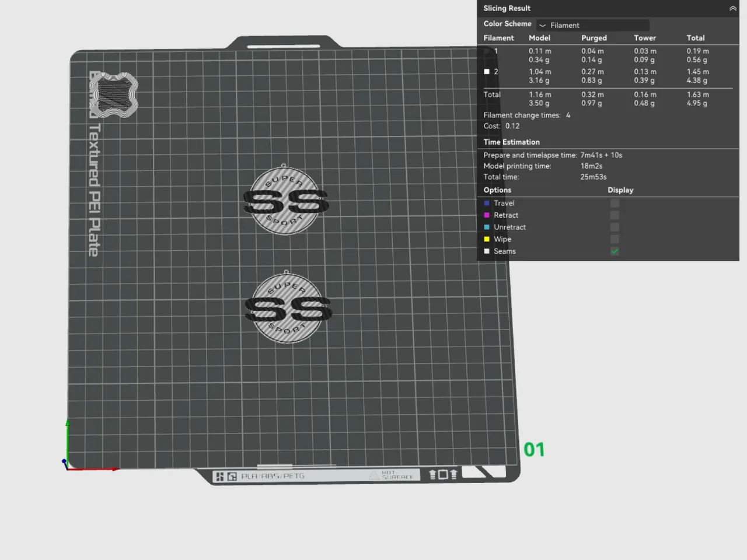Click the total length value 1.63 m
The height and width of the screenshot is (560, 747).
point(698,94)
